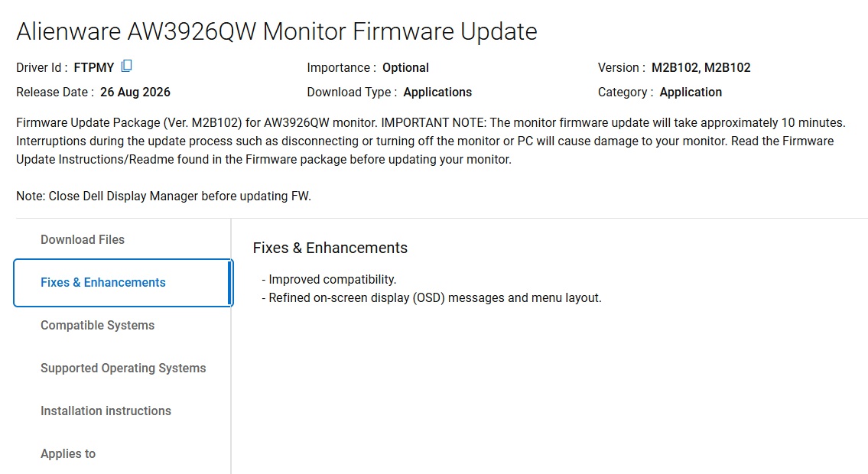Screen dimensions: 868x474
Task: Open the Download Files tab
Action: 83,239
